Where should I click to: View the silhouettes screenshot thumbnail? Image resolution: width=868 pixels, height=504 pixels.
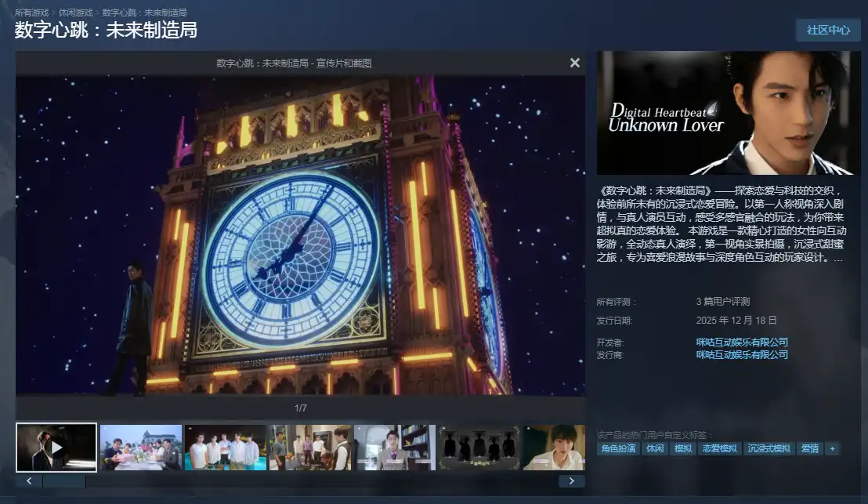coord(479,447)
